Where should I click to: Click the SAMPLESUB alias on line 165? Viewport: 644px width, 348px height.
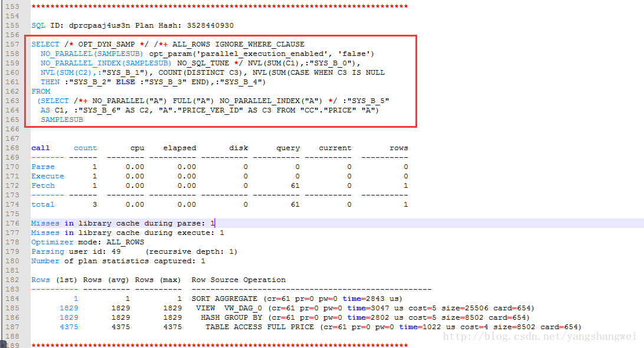[x=62, y=120]
